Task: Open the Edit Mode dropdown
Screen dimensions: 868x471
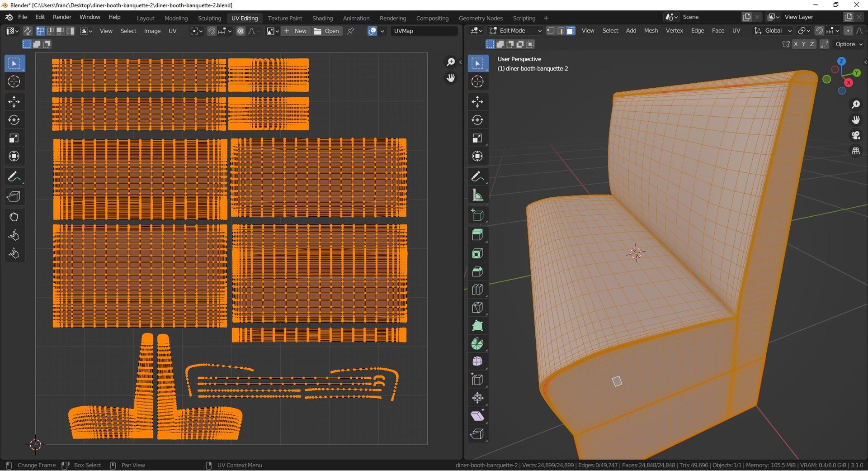Action: 514,30
